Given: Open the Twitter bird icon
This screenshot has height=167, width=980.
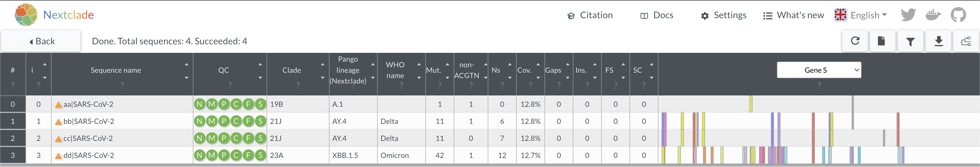Looking at the screenshot, I should click(x=908, y=15).
